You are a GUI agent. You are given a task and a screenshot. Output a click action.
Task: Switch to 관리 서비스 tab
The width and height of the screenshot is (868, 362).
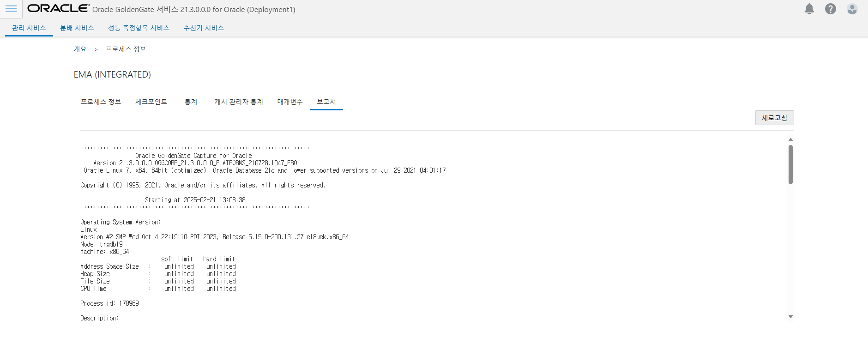(29, 28)
